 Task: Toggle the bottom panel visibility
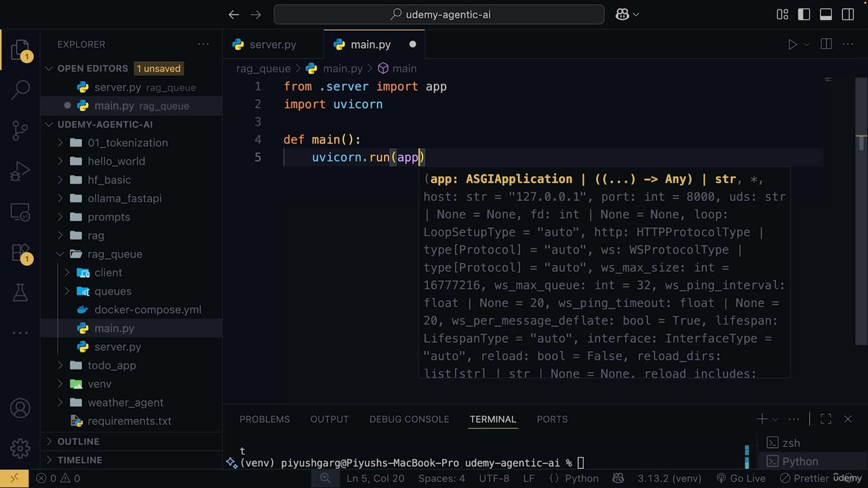coord(826,14)
